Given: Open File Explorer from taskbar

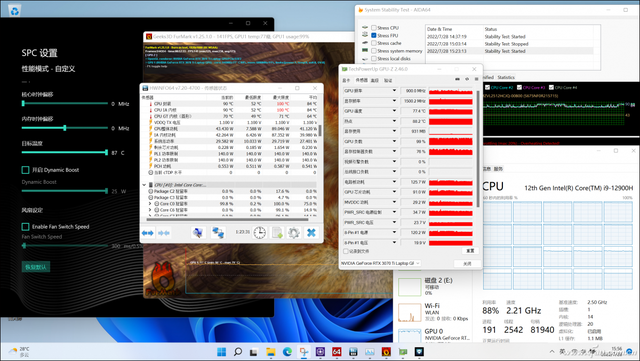Looking at the screenshot, I should (x=271, y=352).
